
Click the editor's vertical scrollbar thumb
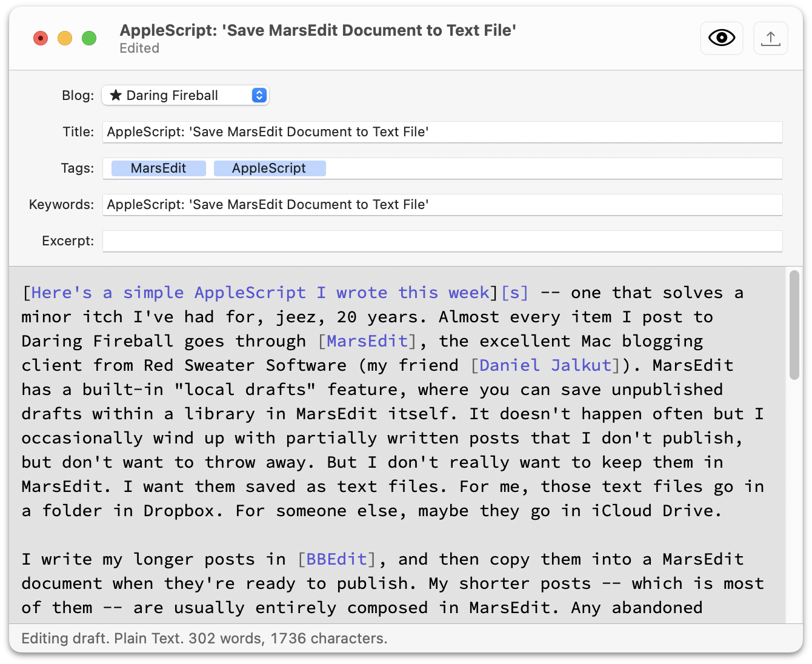[794, 325]
